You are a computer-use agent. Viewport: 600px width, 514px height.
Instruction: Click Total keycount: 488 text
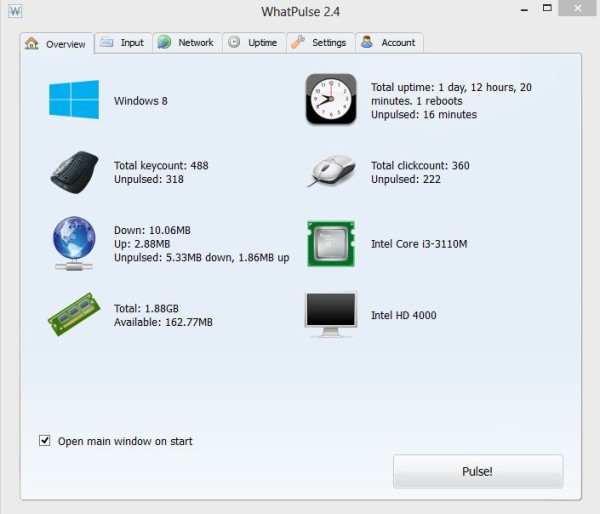click(161, 165)
